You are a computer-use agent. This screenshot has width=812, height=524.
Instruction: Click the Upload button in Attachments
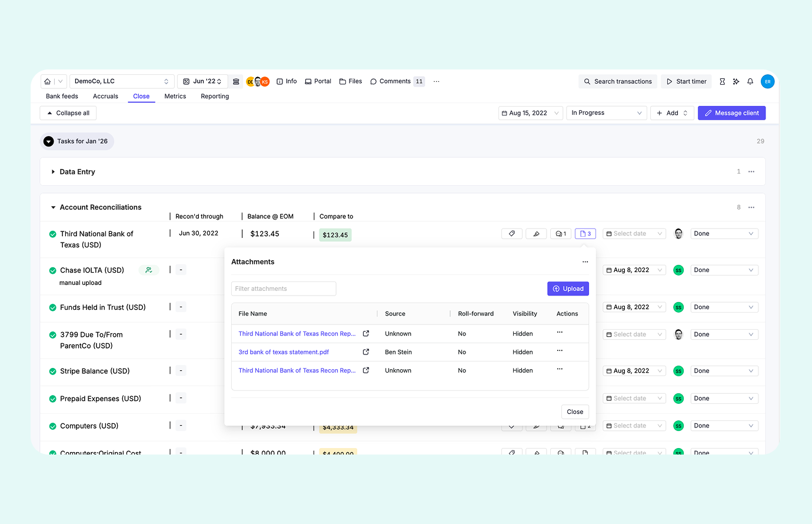[568, 288]
